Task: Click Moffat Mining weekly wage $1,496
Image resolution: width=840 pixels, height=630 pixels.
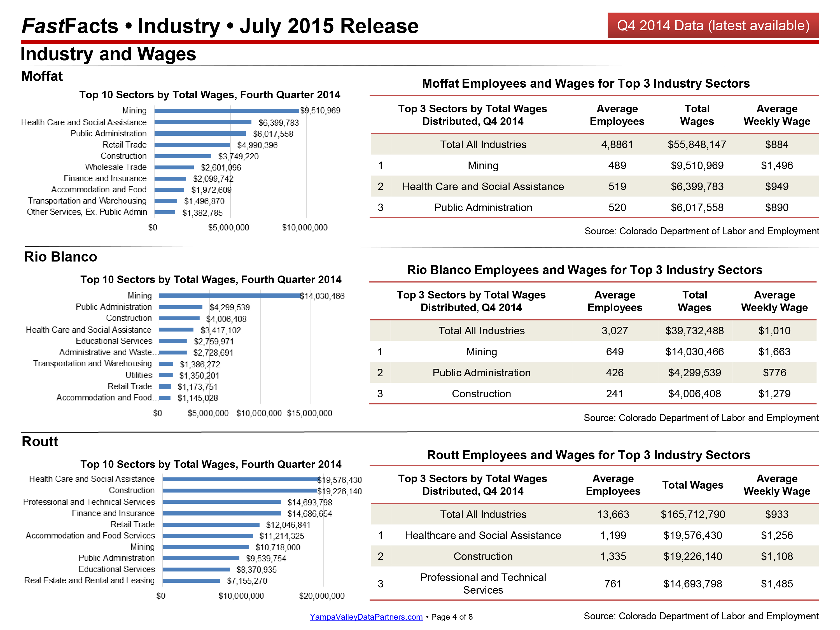Action: (x=777, y=165)
